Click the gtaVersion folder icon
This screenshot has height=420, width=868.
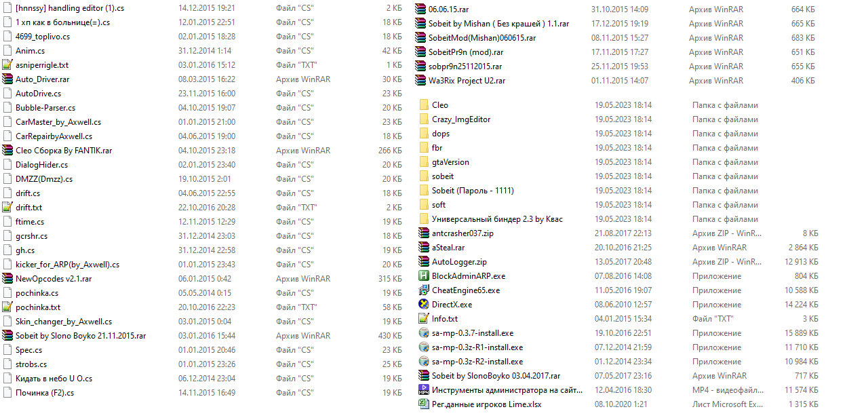pos(424,162)
